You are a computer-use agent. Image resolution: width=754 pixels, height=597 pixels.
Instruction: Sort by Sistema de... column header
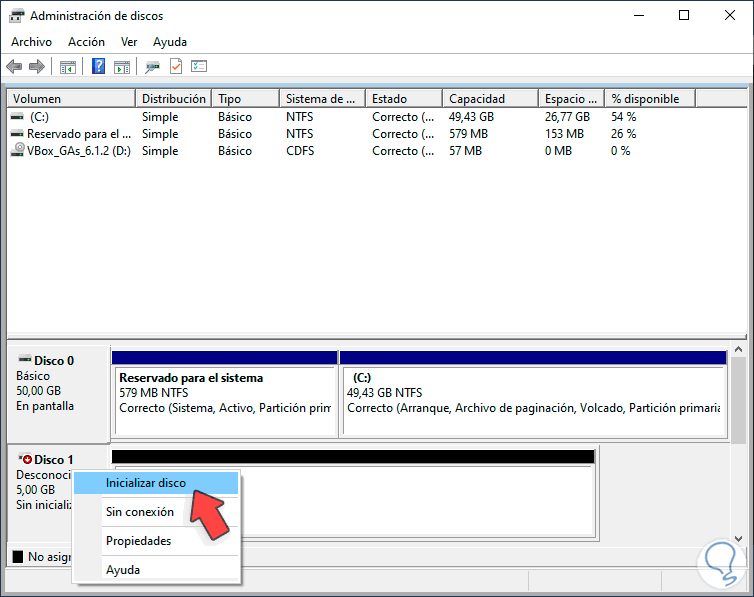[322, 99]
